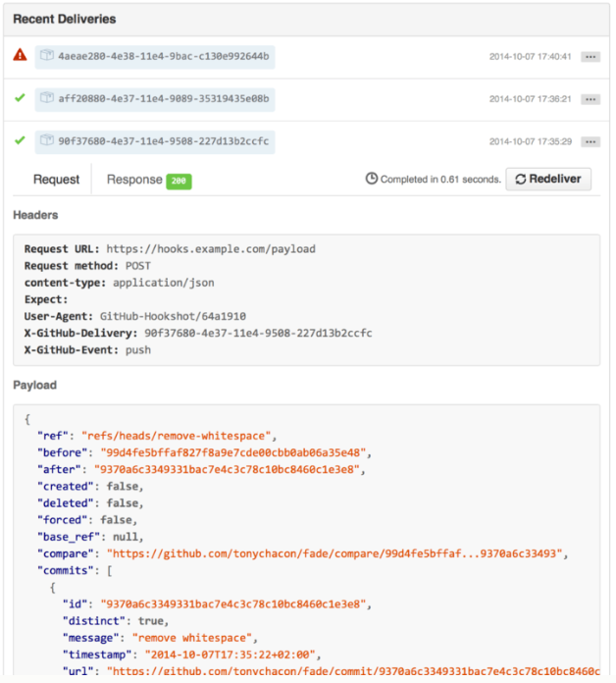Click the green 200 status badge
616x683 pixels.
(x=179, y=181)
